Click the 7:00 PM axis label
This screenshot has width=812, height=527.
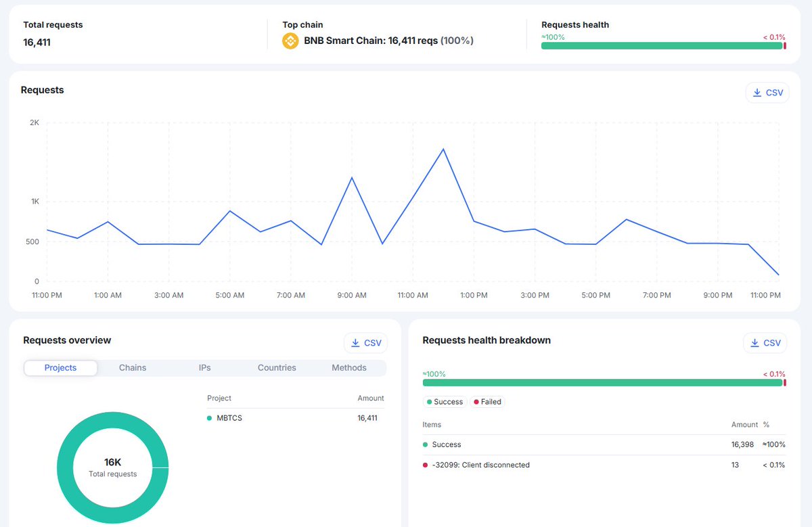click(x=656, y=296)
